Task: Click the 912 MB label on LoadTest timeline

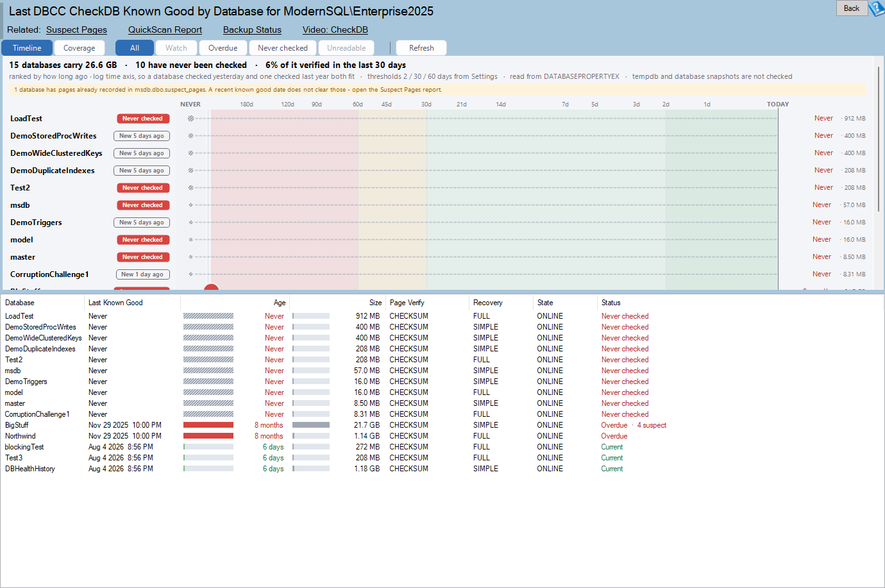Action: pos(855,119)
